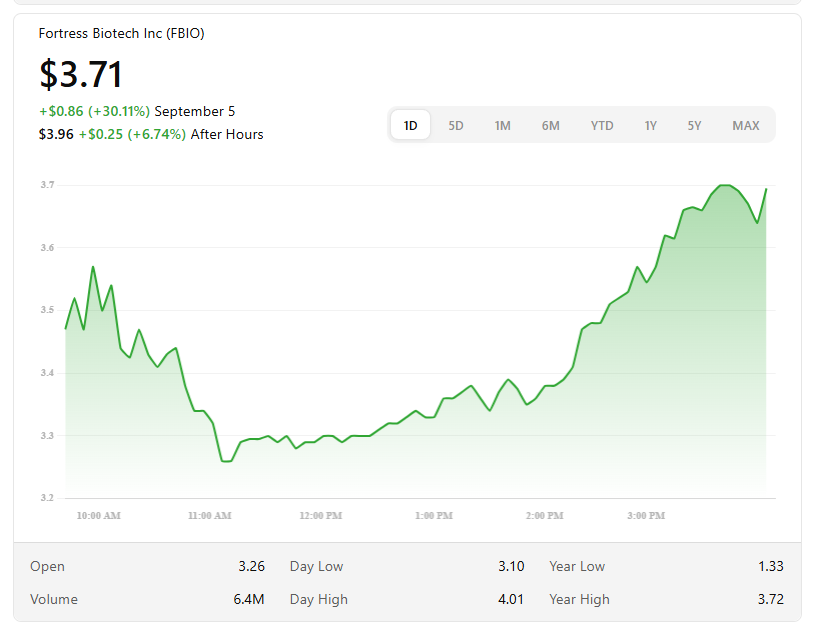Screen dimensions: 822x626
Task: Switch chart to 5D range
Action: [456, 125]
